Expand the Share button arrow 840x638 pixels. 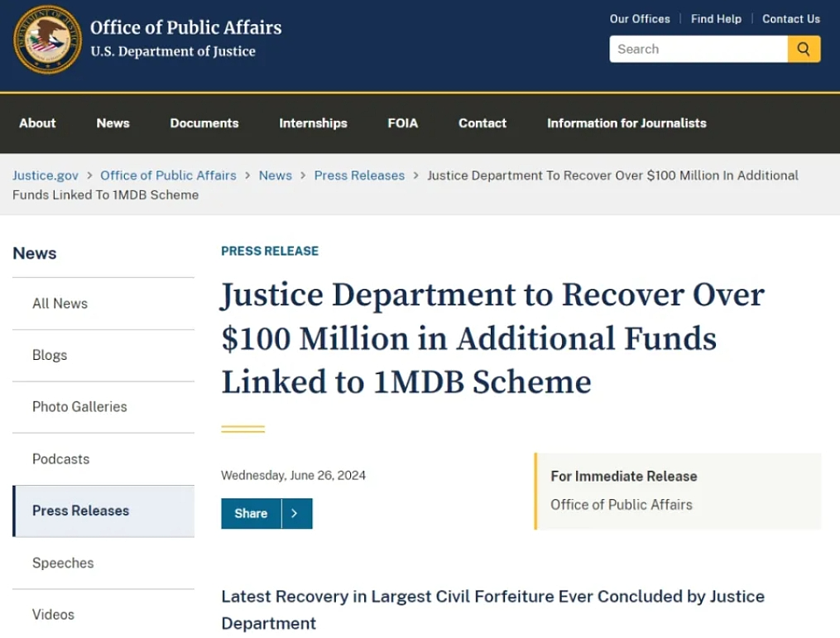[x=297, y=513]
